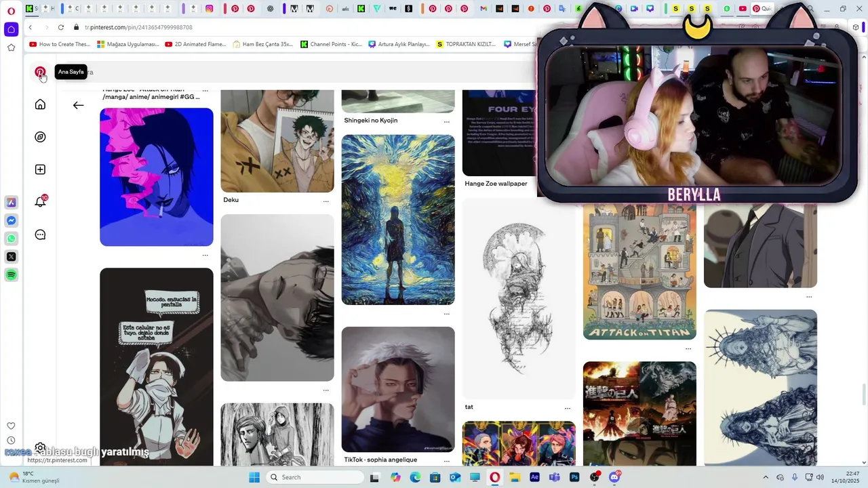Open '2D Animated Flame...' bookmark
Viewport: 868px width, 488px height.
[195, 44]
